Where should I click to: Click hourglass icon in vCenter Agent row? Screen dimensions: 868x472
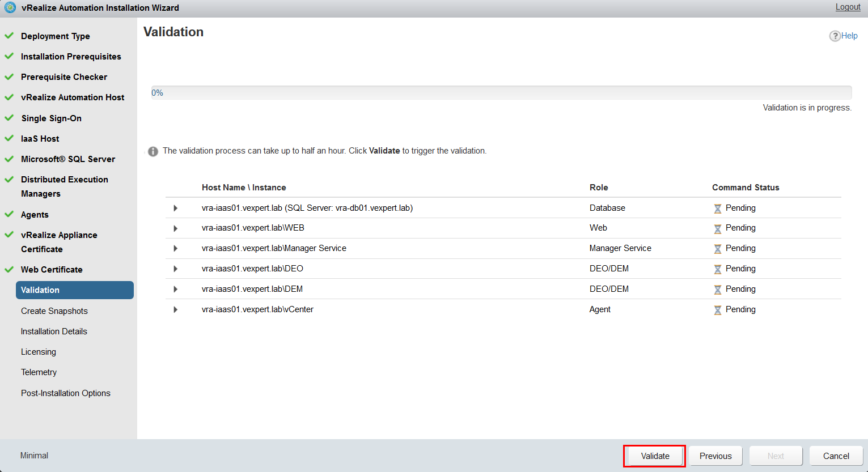(718, 310)
